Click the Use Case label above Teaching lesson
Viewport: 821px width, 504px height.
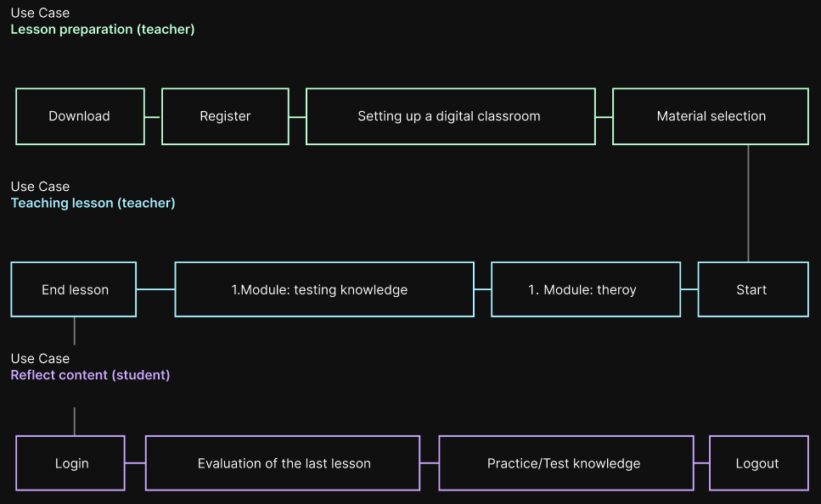point(40,187)
